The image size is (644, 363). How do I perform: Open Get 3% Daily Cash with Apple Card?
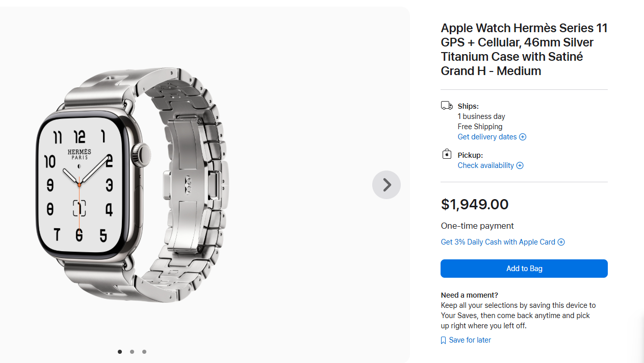click(498, 242)
